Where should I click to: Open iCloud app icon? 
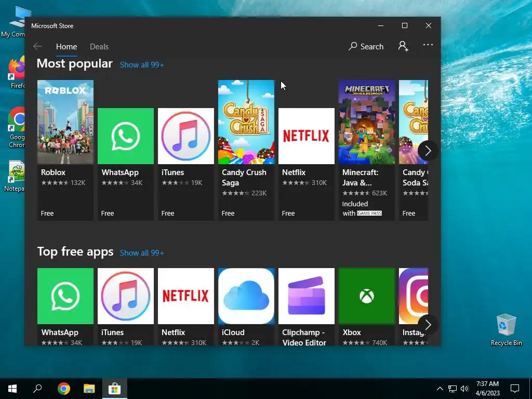pos(246,296)
